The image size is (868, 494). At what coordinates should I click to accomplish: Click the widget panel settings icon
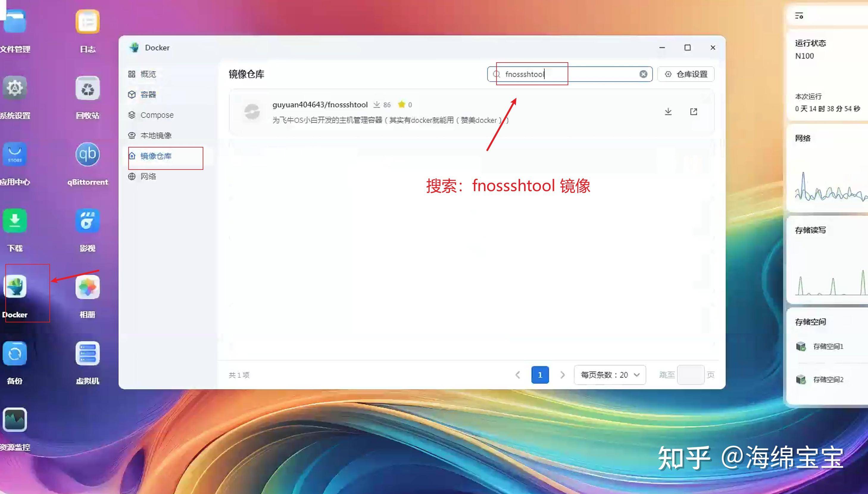pos(799,15)
